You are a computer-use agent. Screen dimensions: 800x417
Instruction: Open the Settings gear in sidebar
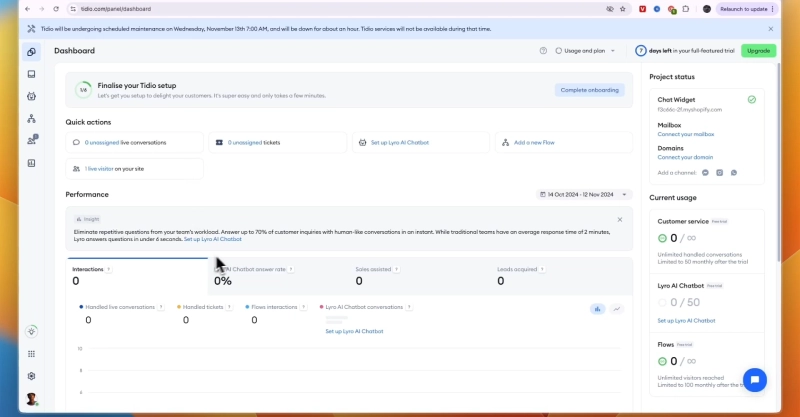(32, 376)
